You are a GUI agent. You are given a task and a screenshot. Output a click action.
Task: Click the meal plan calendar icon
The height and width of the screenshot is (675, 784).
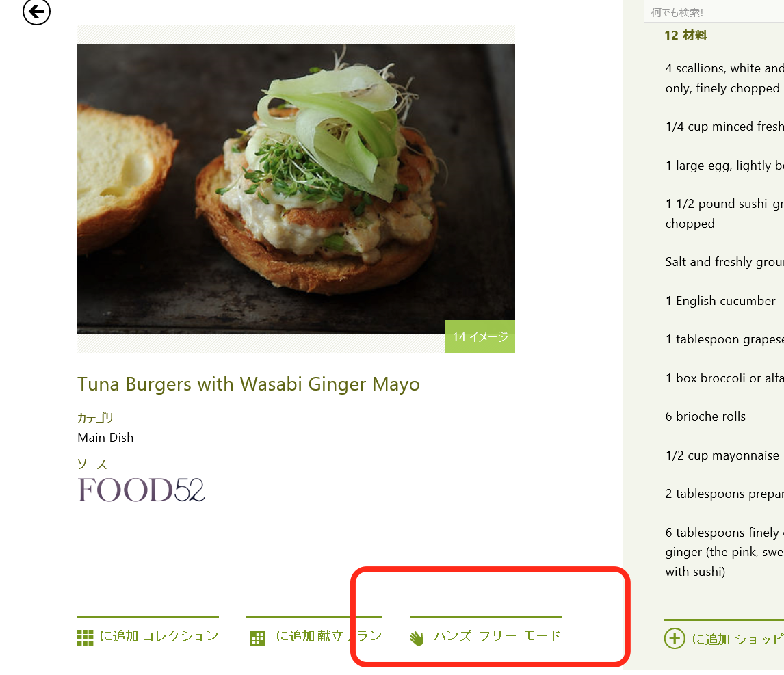(258, 638)
